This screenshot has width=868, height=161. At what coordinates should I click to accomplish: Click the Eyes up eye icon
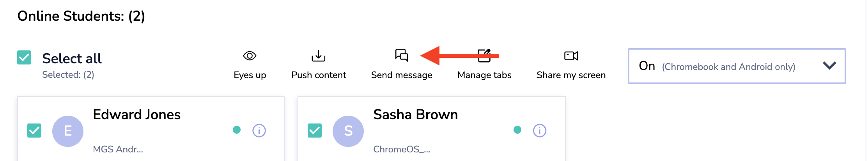[250, 56]
